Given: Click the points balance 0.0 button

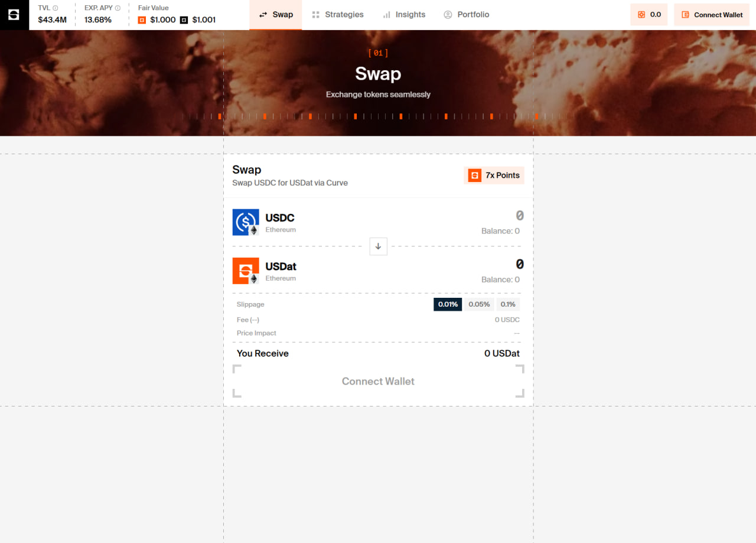Looking at the screenshot, I should pos(649,15).
